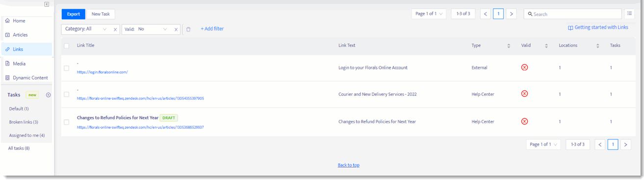
Task: Click 'Login to your Florals Online Account' text
Action: (x=373, y=67)
